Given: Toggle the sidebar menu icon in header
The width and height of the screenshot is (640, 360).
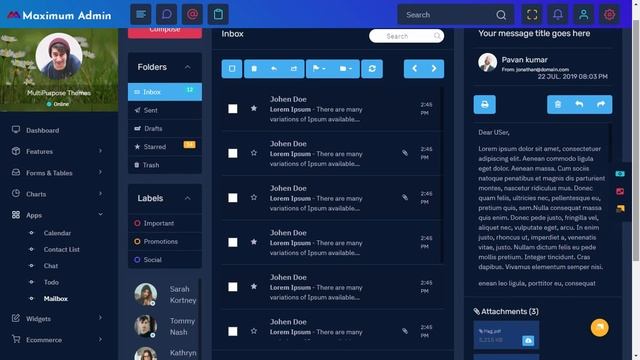Looking at the screenshot, I should [x=140, y=15].
